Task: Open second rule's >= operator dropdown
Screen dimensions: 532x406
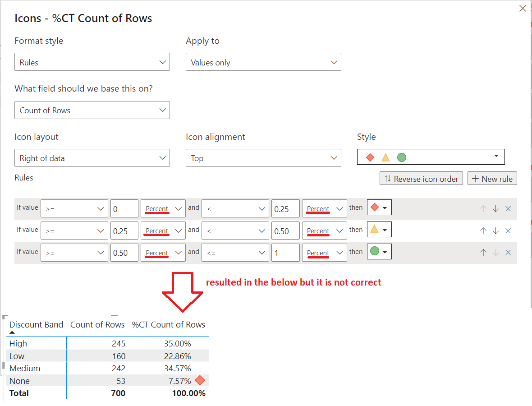Action: tap(74, 231)
